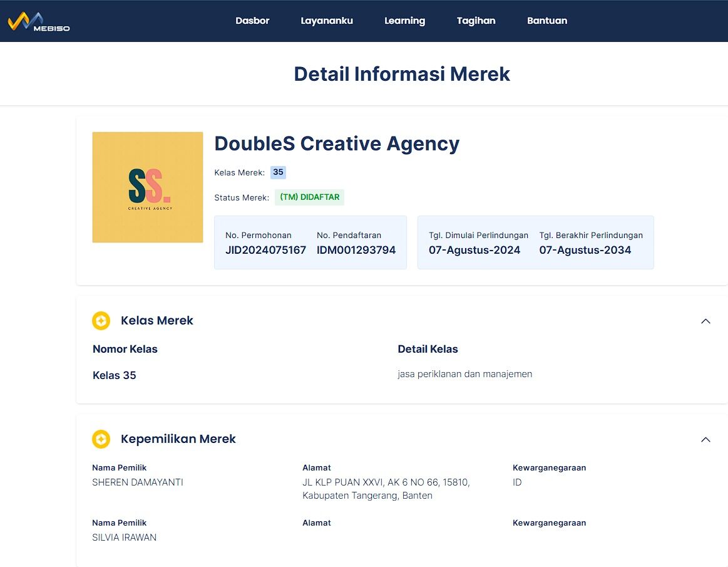Select application number JID2024075167
Viewport: 728px width, 567px height.
pos(265,250)
